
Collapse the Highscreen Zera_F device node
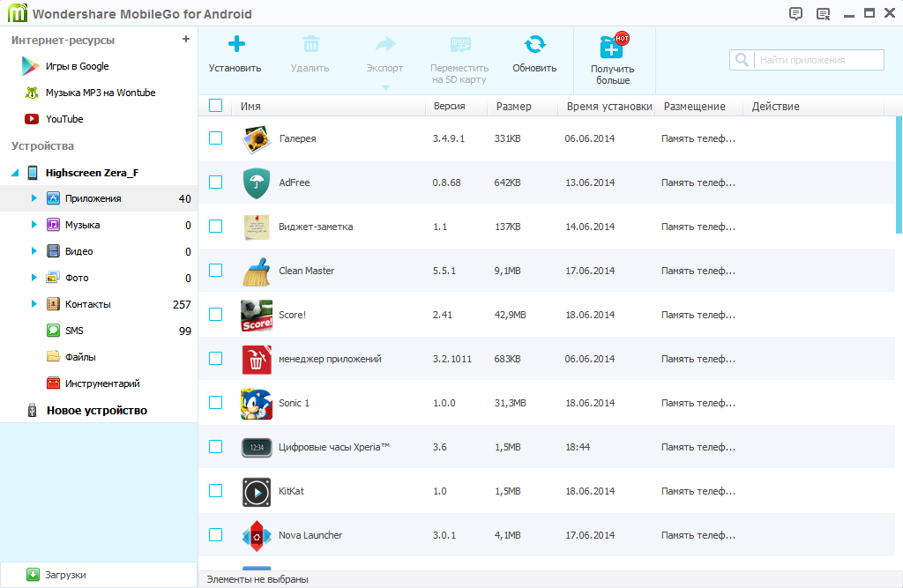(15, 173)
